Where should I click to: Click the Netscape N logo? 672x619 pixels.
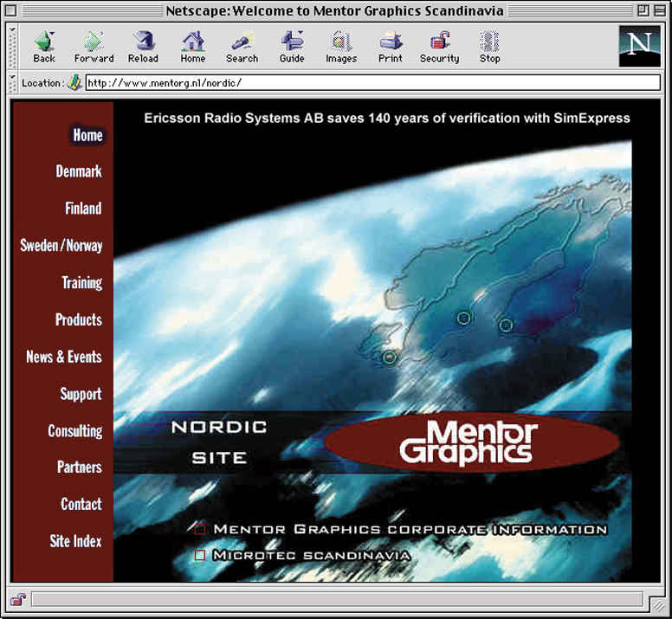(638, 46)
